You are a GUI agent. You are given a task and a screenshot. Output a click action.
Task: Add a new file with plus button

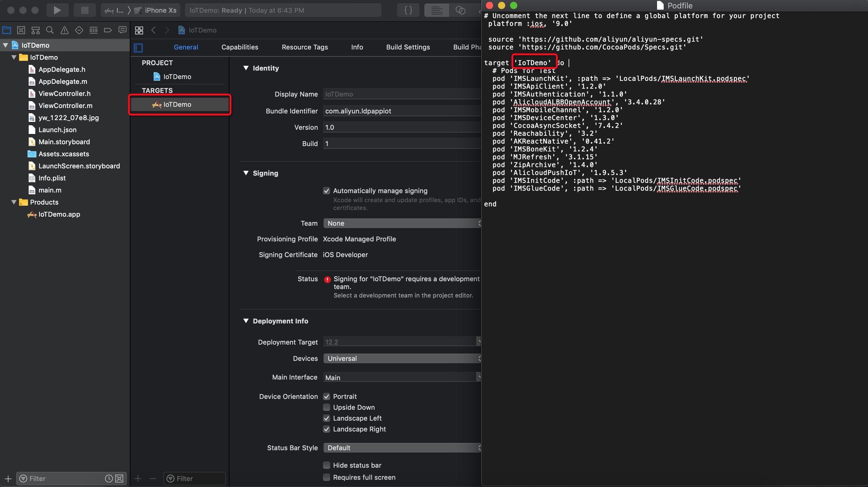[8, 479]
